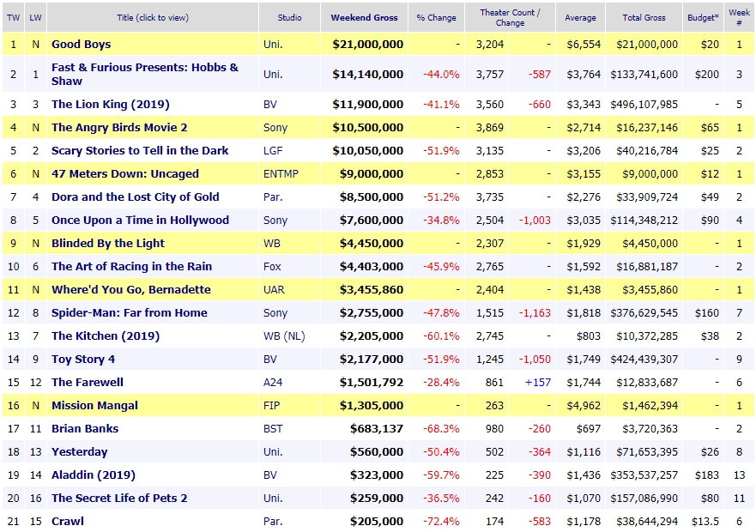This screenshot has width=756, height=532.
Task: Open the Yesterday movie link
Action: tap(80, 452)
